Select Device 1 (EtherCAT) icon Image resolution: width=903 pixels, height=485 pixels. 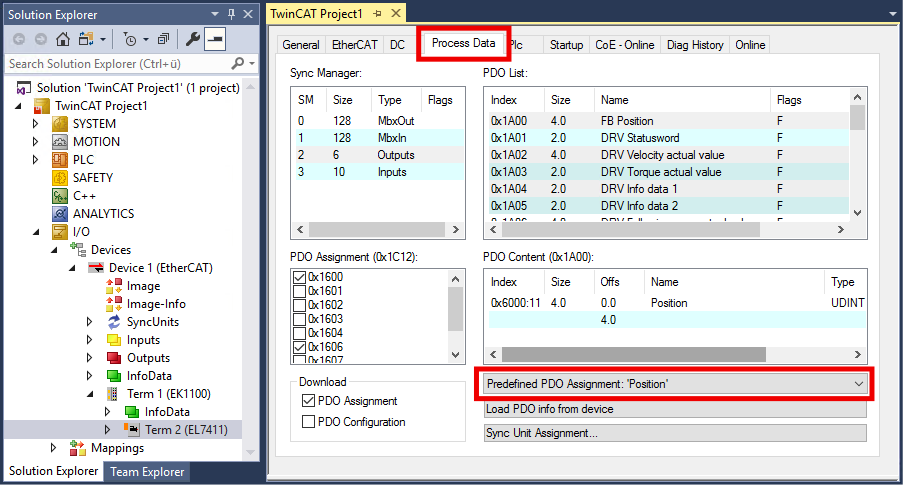click(x=96, y=268)
